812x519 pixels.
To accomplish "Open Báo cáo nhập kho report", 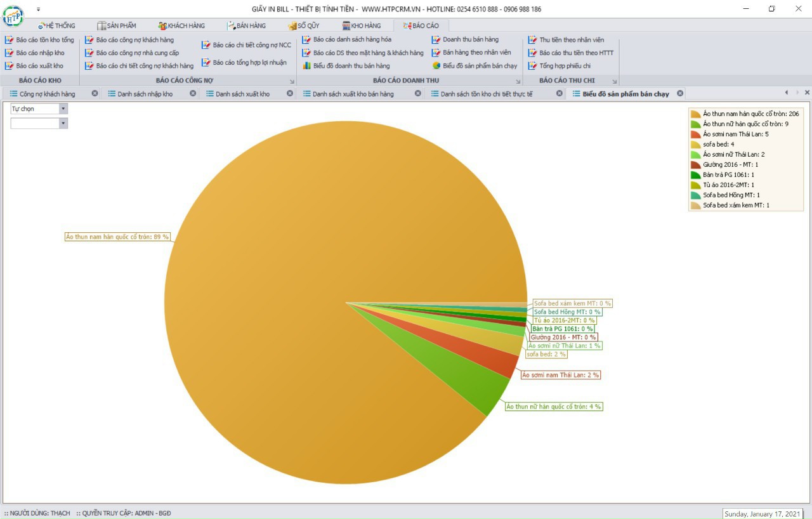I will pos(34,53).
